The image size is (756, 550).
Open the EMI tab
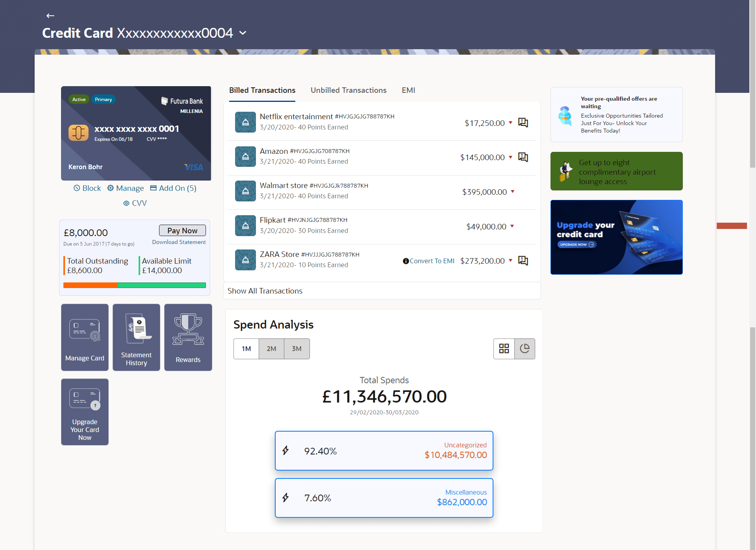tap(408, 90)
